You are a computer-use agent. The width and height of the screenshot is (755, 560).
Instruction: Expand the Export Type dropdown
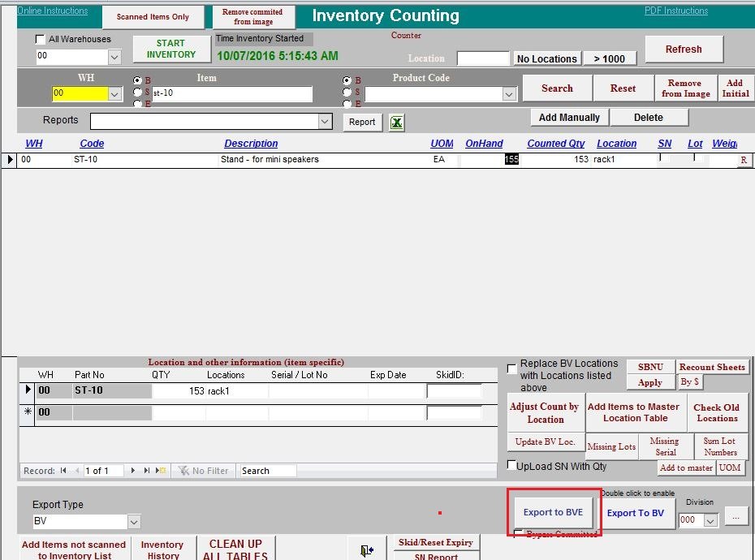(134, 522)
